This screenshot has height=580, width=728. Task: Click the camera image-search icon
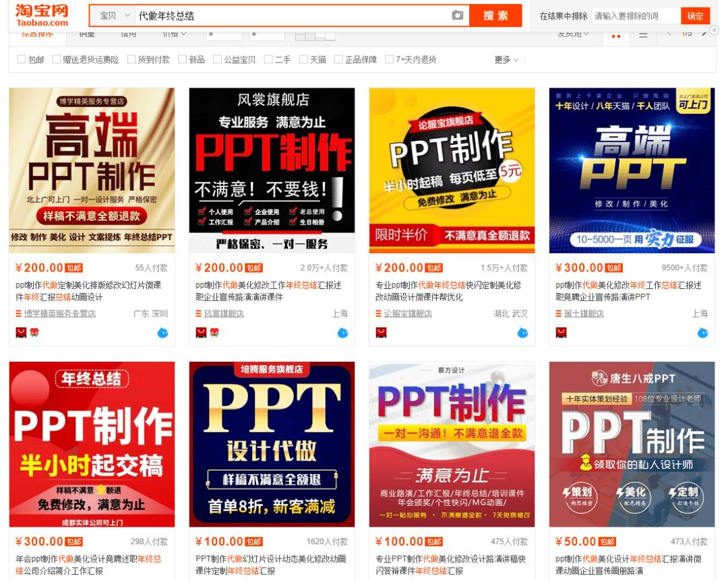point(458,15)
